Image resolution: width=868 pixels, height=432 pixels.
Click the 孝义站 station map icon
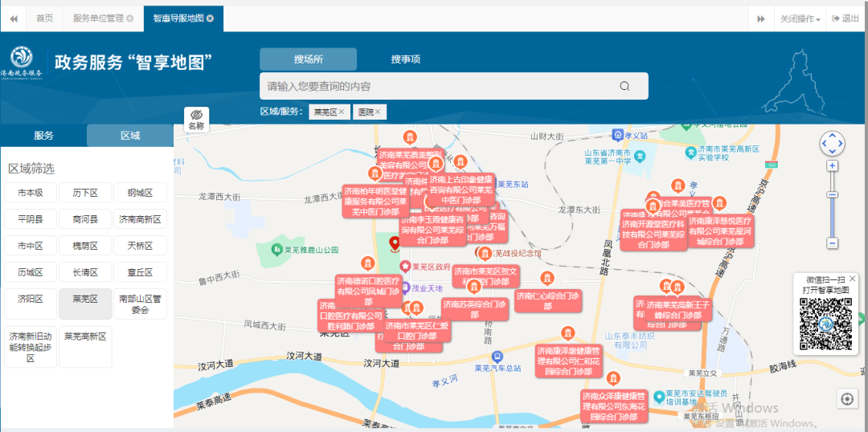pos(618,134)
